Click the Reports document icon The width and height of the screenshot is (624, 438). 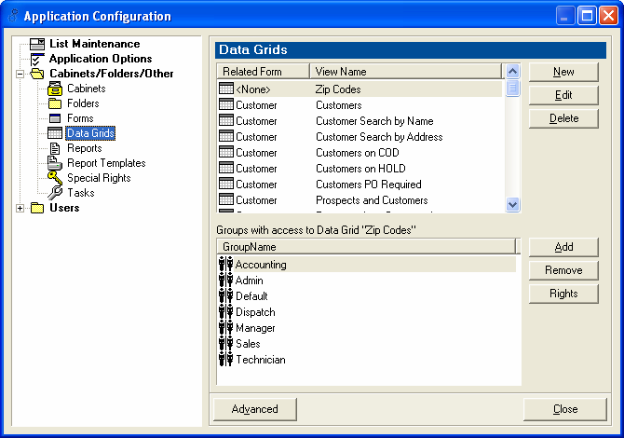tap(55, 148)
